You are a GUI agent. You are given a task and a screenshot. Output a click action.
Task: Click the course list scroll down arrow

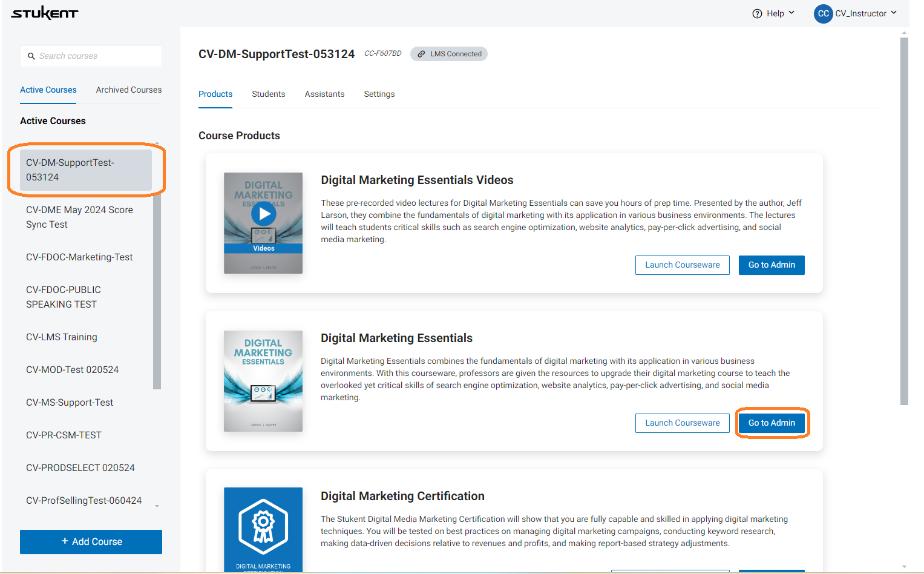click(157, 506)
